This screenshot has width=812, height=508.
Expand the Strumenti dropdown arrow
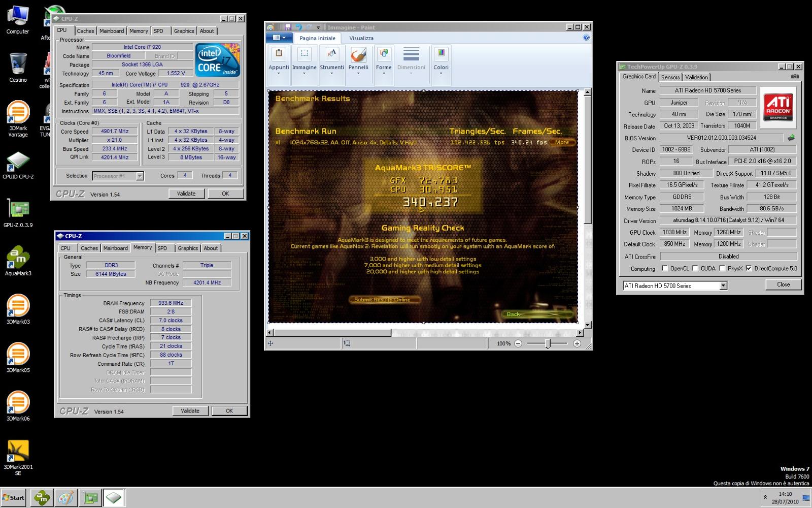click(332, 74)
